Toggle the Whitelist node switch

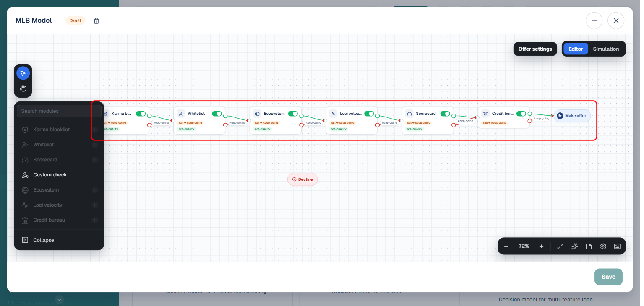click(x=217, y=114)
